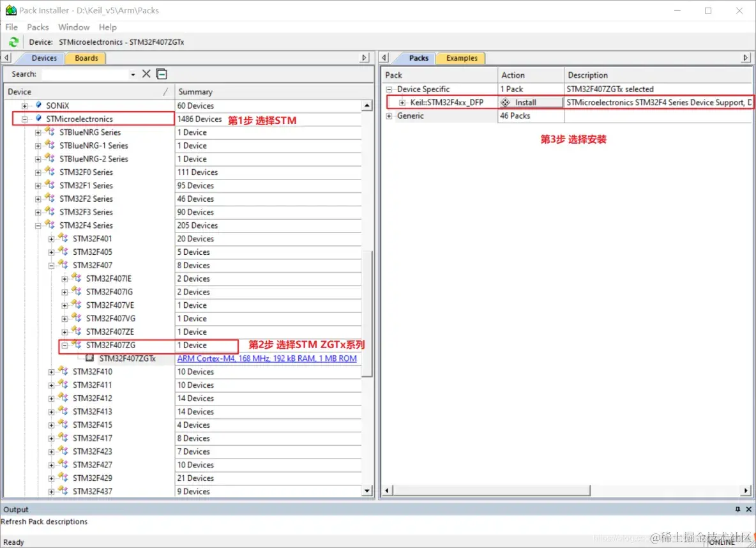Click the Description column header
Image resolution: width=756 pixels, height=548 pixels.
[658, 75]
